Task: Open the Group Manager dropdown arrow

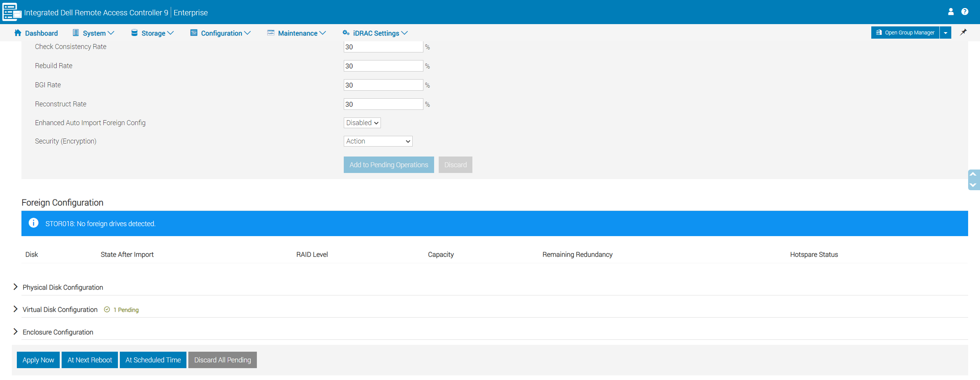Action: (946, 33)
